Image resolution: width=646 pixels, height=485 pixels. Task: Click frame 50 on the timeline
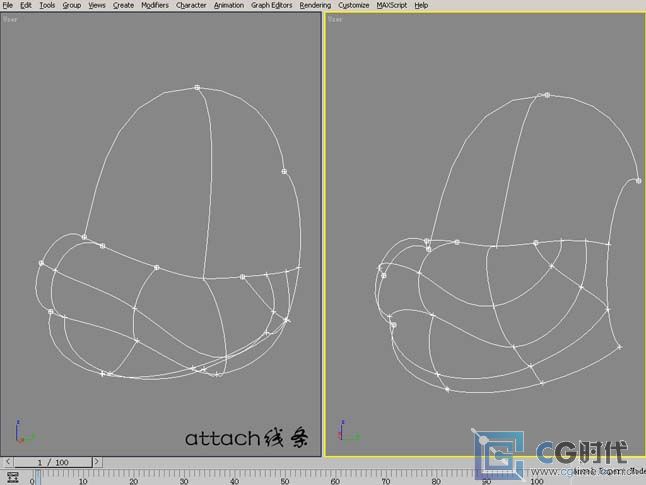point(285,481)
